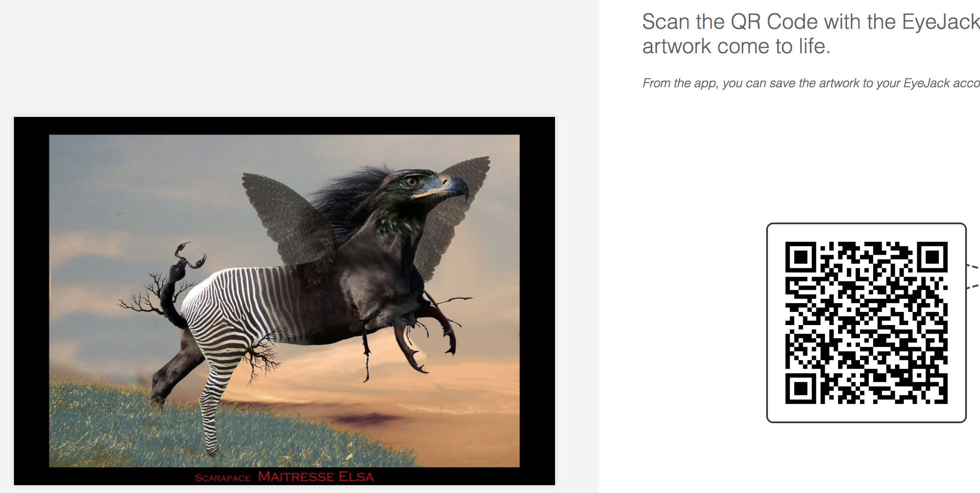Click the dashed lines beside the QR box
Viewport: 980px width, 493px height.
973,276
